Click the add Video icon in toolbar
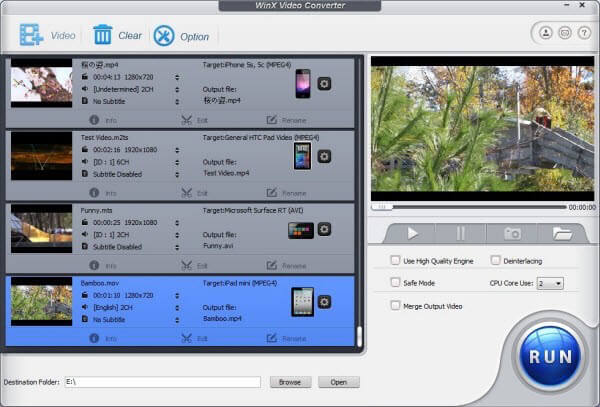Viewport: 600px width, 407px height. [x=30, y=35]
